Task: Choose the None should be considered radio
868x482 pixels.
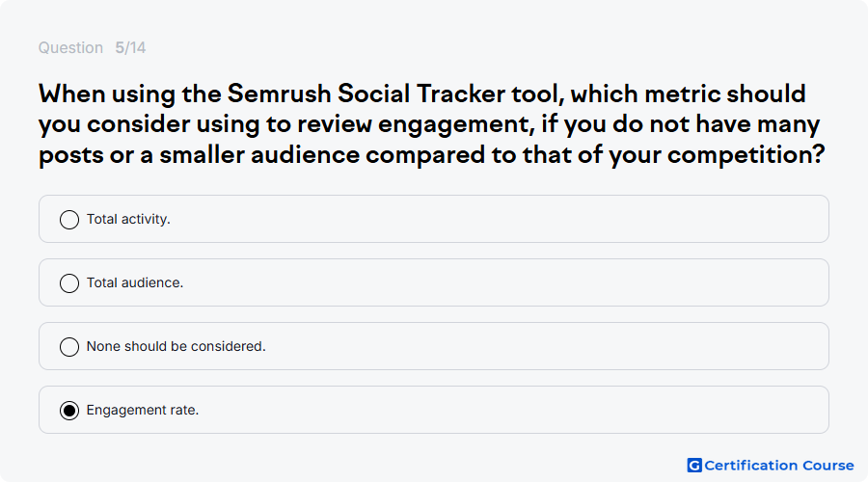Action: [69, 347]
